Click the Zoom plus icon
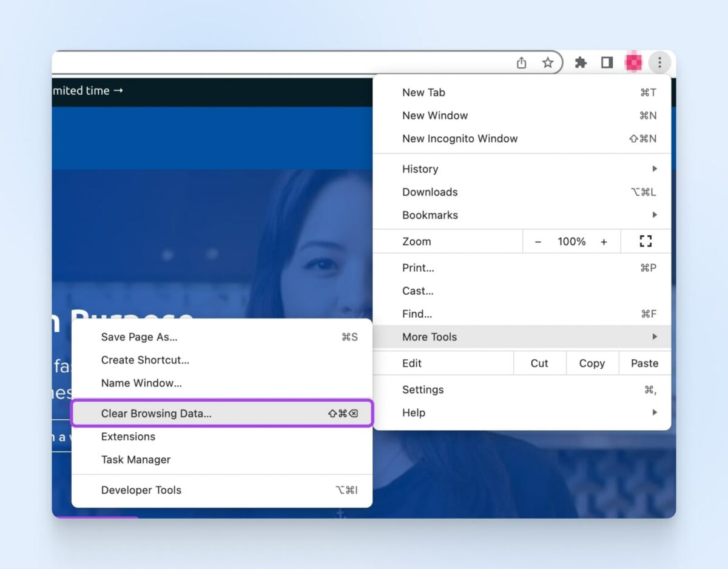 (604, 241)
